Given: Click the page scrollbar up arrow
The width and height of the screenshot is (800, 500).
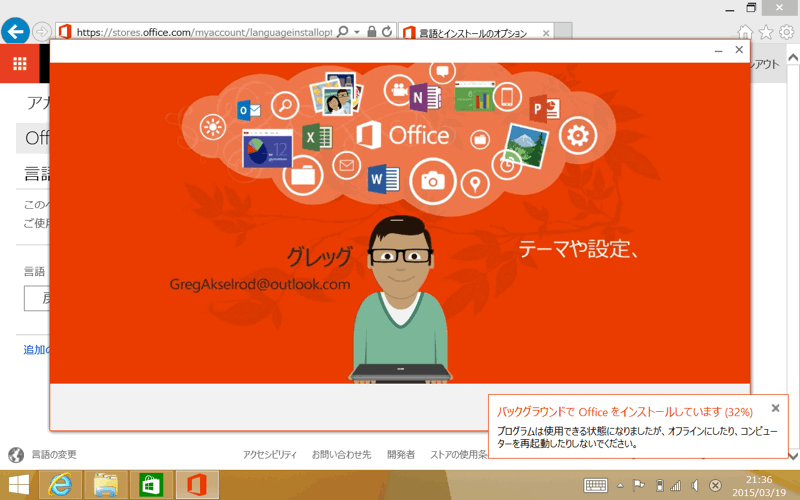Looking at the screenshot, I should click(793, 58).
